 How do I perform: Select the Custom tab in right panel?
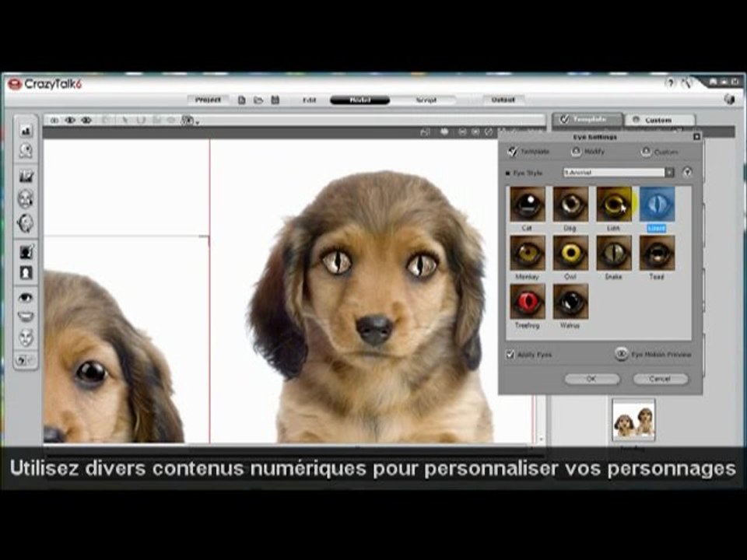tap(660, 120)
